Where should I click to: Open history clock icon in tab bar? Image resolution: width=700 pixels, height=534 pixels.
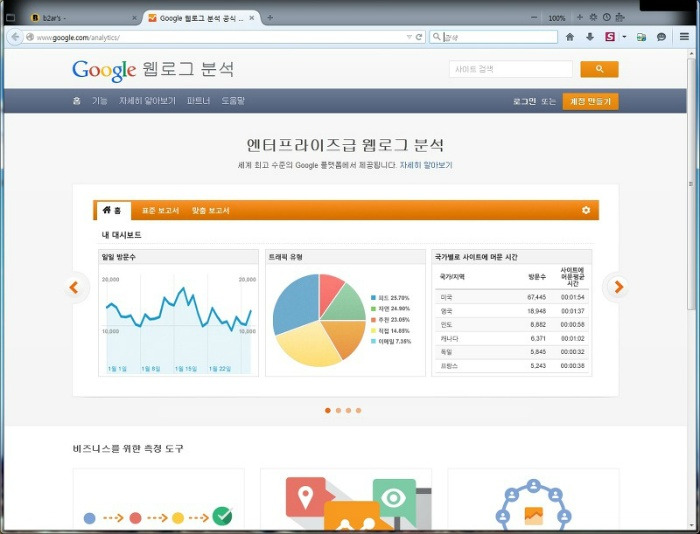coord(606,17)
